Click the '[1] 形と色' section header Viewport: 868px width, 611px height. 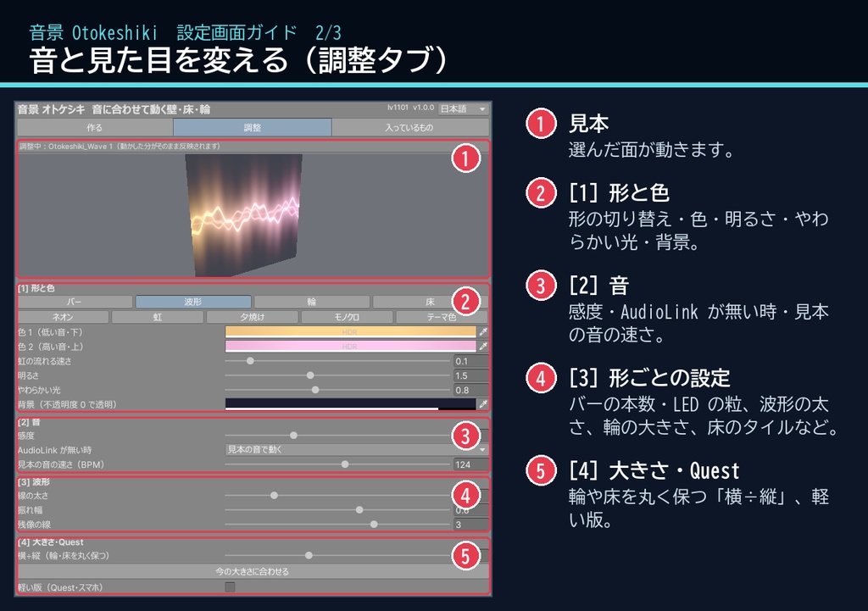tap(36, 288)
